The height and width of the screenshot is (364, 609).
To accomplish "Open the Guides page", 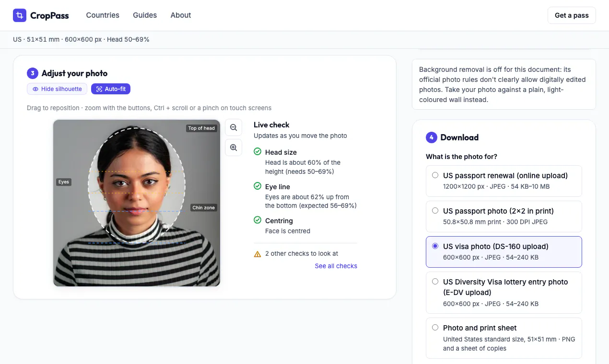I will pos(145,15).
